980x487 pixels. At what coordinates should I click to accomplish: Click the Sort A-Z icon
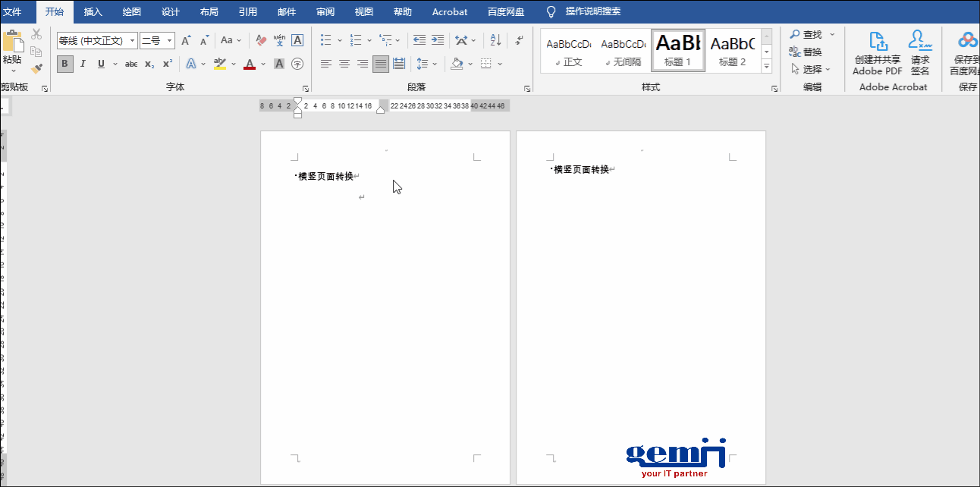[495, 40]
